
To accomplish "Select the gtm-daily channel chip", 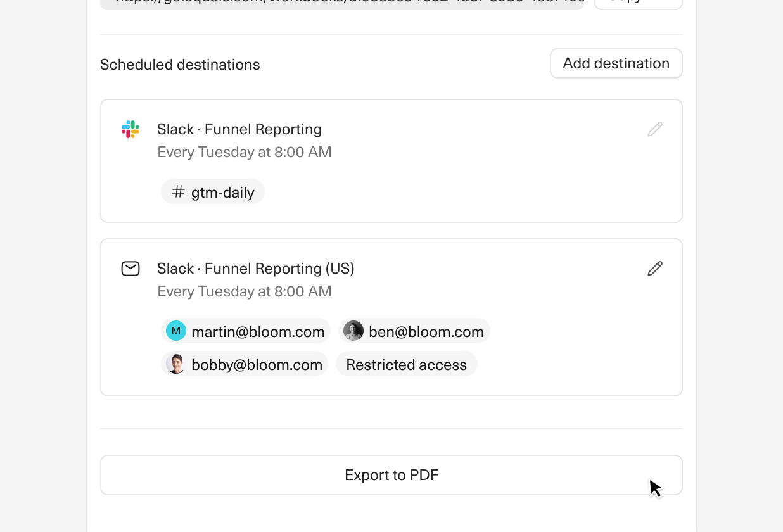I will [213, 191].
